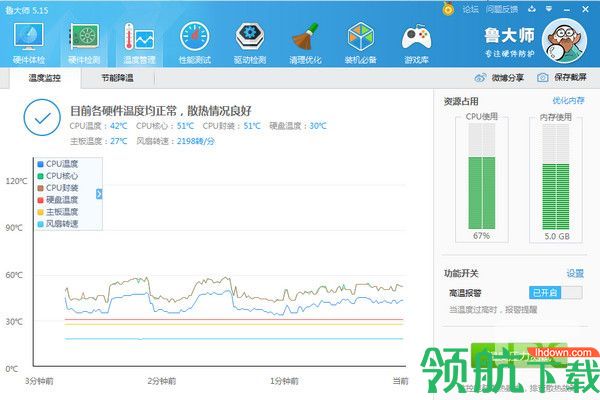This screenshot has height=400, width=600.
Task: Toggle the 风扇转速 legend item
Action: [58, 224]
